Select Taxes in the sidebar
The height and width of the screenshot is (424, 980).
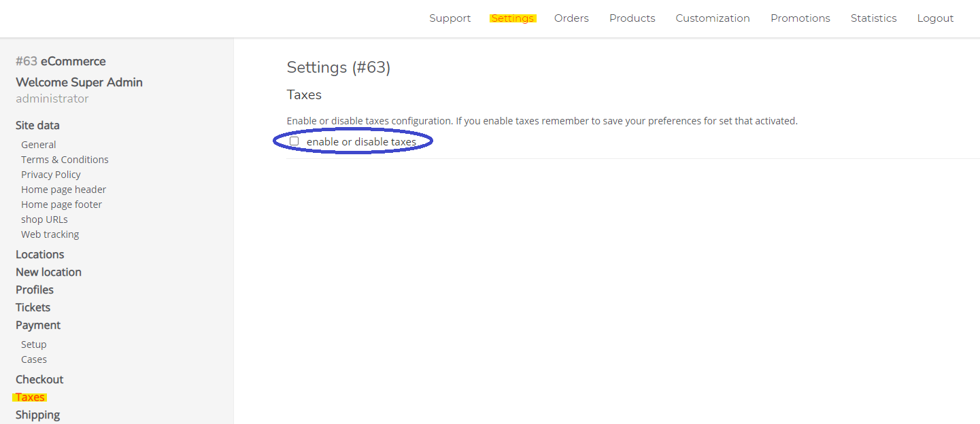coord(30,397)
